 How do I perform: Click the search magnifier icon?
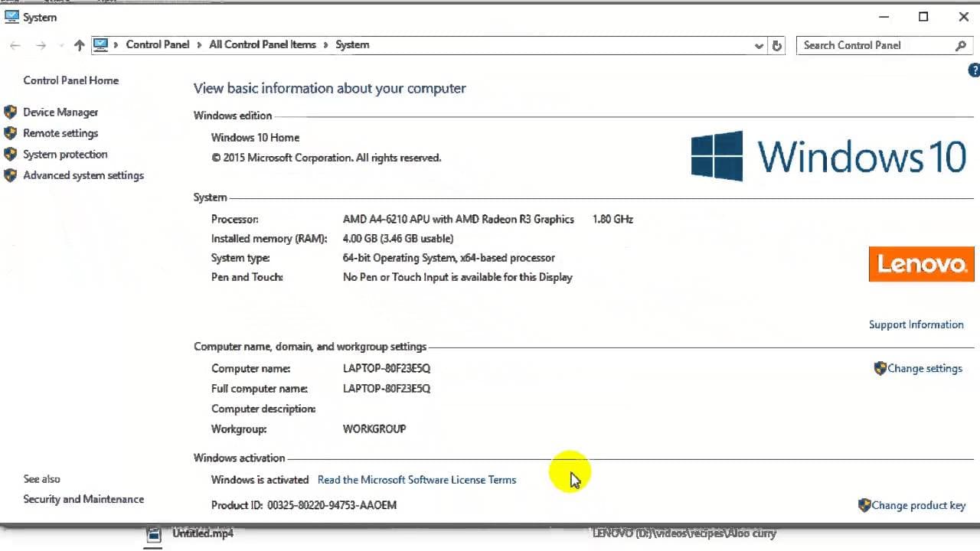[x=961, y=46]
